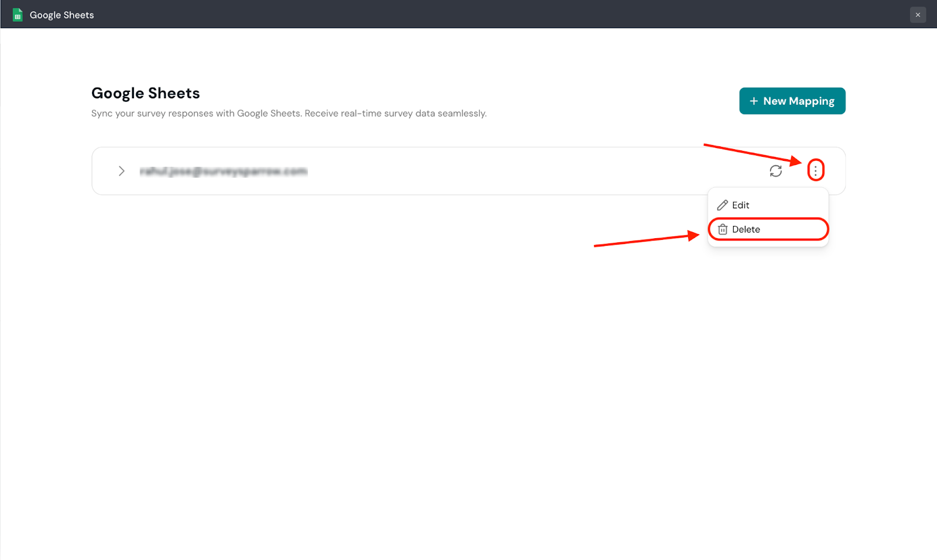Click the New Mapping text label

point(799,101)
